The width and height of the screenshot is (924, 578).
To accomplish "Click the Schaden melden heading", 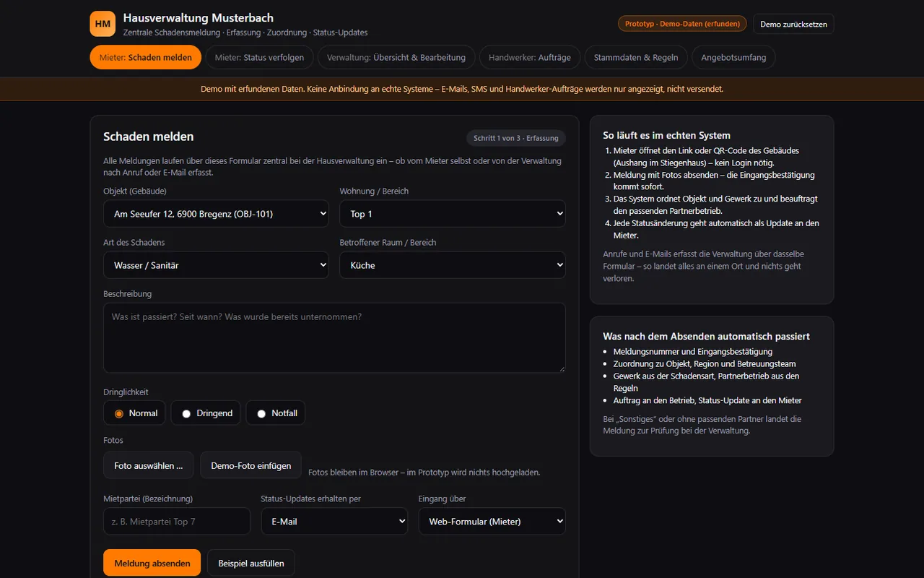I will tap(149, 137).
